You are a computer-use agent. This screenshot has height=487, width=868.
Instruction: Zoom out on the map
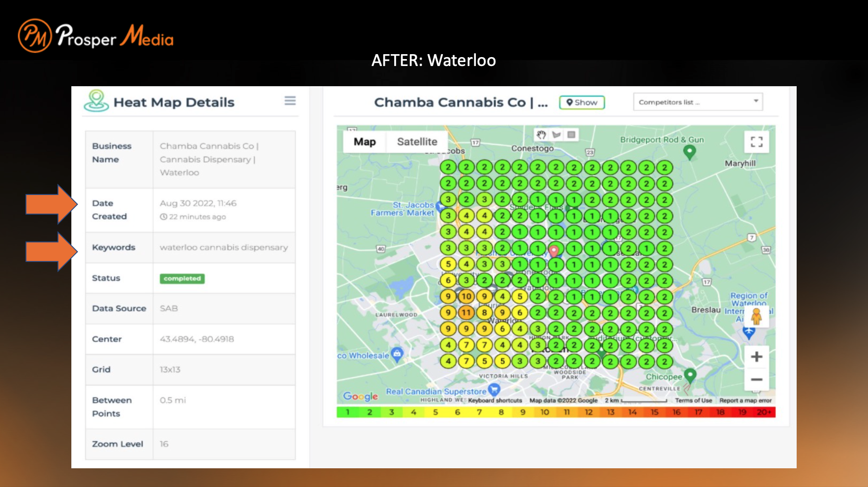point(756,380)
